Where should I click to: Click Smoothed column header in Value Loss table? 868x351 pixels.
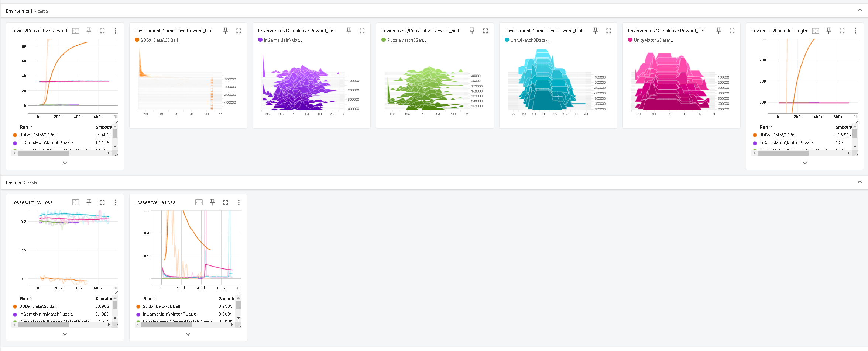click(227, 299)
